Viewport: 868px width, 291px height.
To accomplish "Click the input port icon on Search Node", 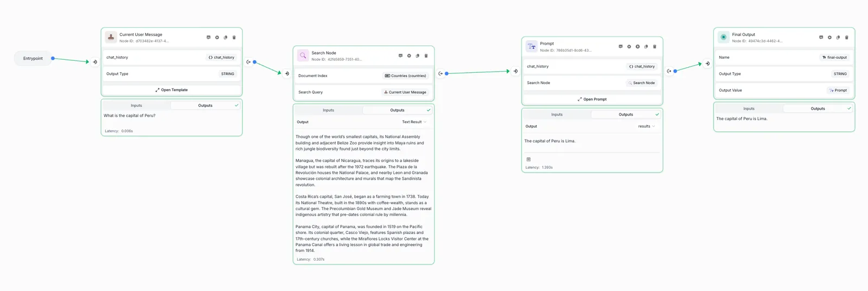I will (x=287, y=73).
